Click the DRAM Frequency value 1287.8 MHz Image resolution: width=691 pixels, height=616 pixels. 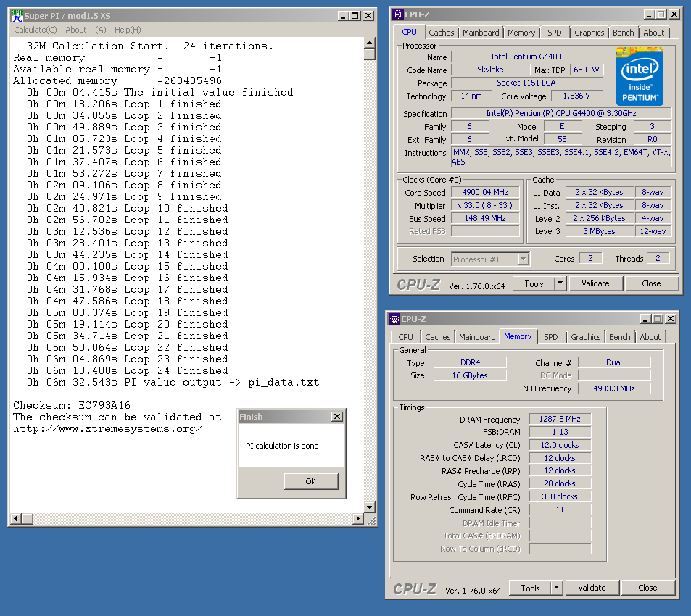click(560, 419)
